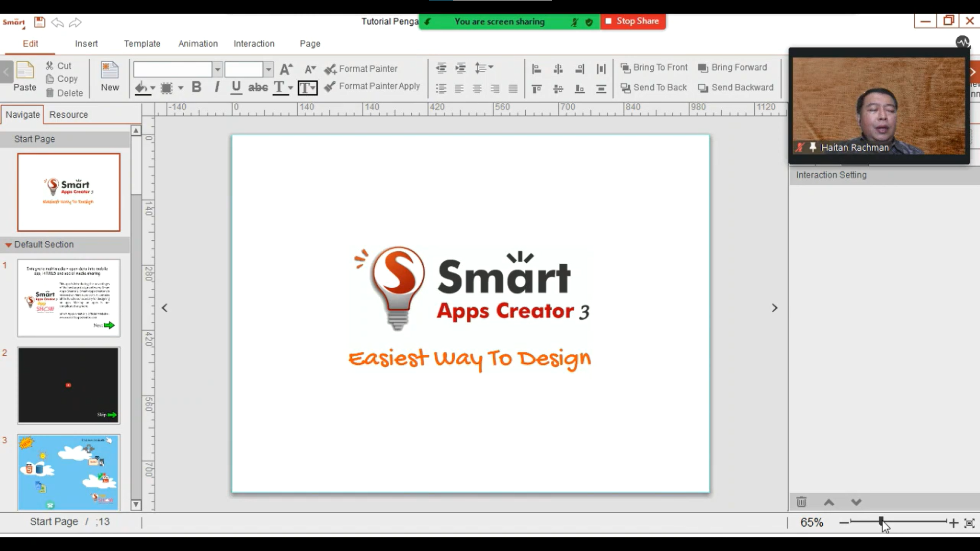Collapse ribbon with left arrow
Viewport: 980px width, 551px height.
[6, 72]
